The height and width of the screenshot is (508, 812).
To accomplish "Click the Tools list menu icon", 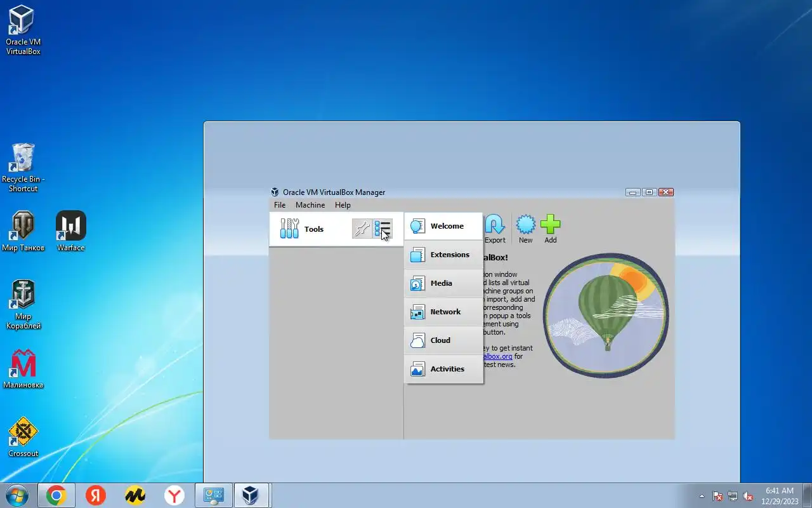I will point(383,229).
